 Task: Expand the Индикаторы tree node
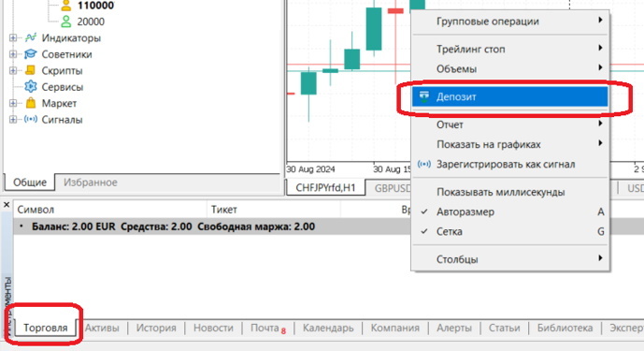click(13, 37)
